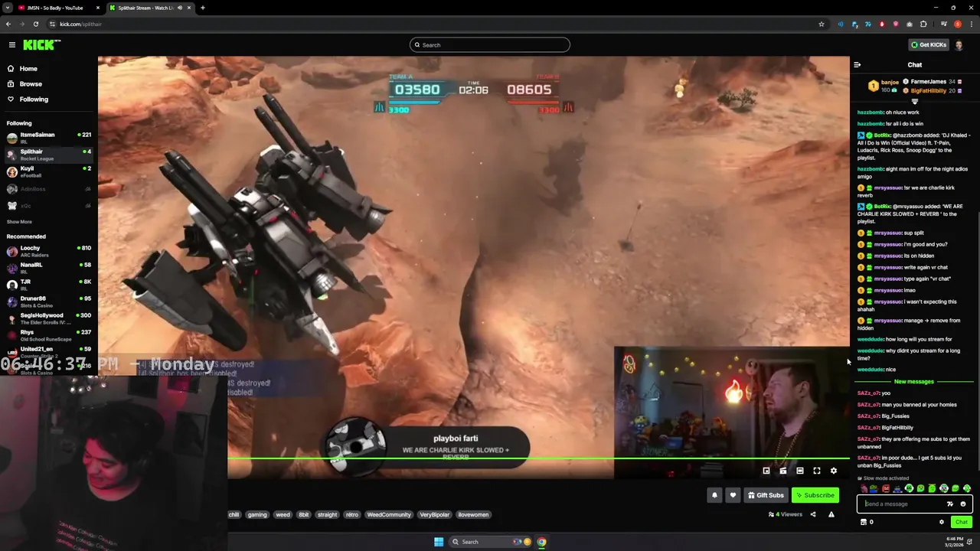Open NanaIRL recommended channel
Image resolution: width=980 pixels, height=551 pixels.
(x=49, y=268)
